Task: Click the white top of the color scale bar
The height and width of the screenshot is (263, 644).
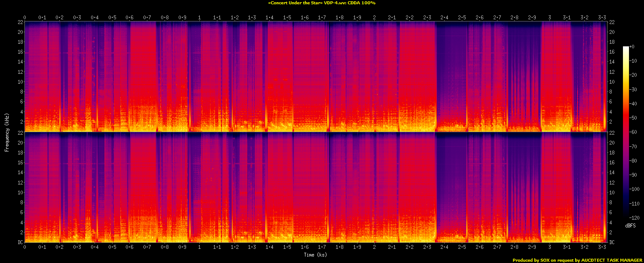Action: click(x=626, y=48)
